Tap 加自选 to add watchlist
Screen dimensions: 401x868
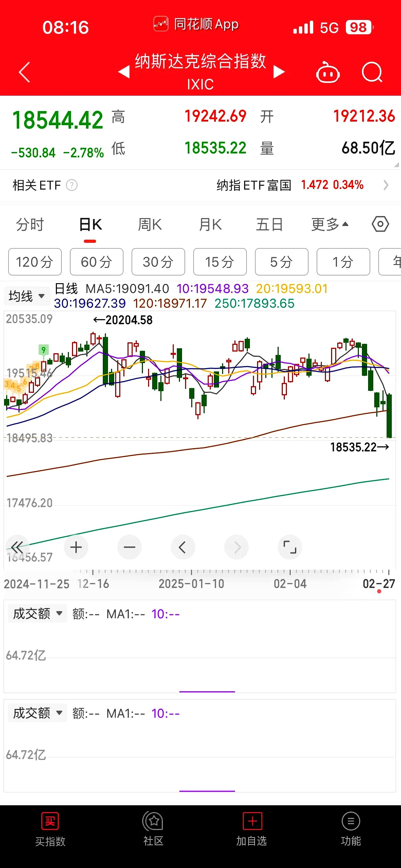pyautogui.click(x=252, y=828)
